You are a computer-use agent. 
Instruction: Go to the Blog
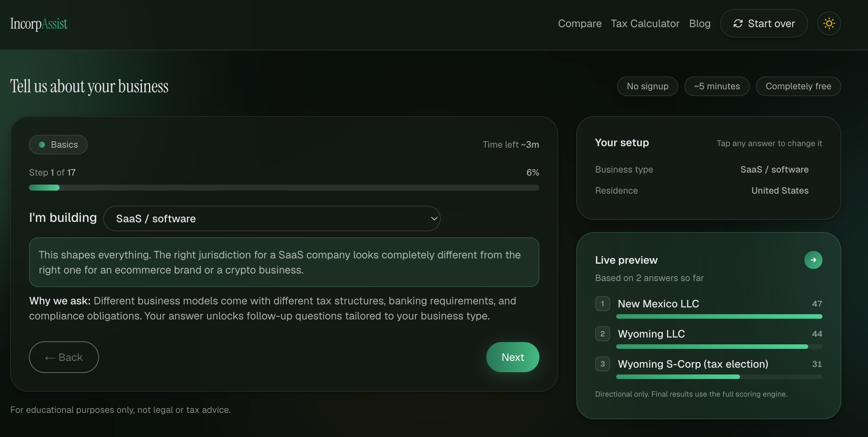click(700, 23)
